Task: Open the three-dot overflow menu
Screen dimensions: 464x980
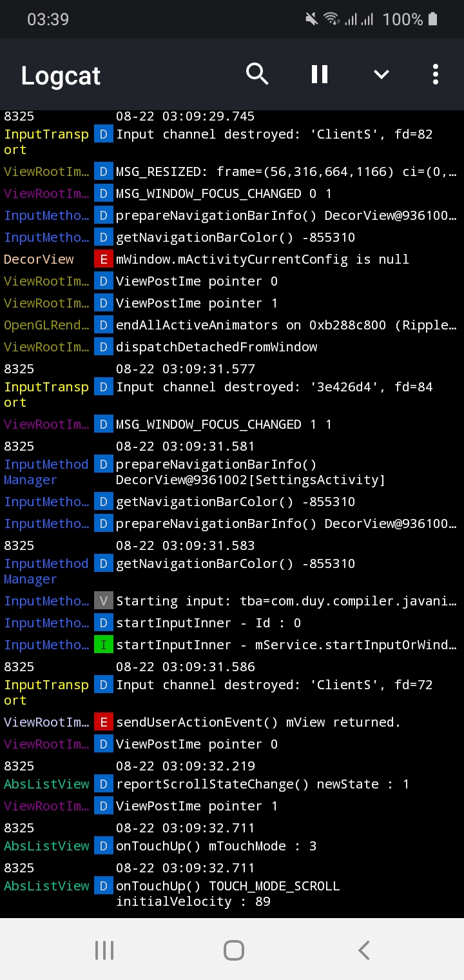Action: point(435,74)
